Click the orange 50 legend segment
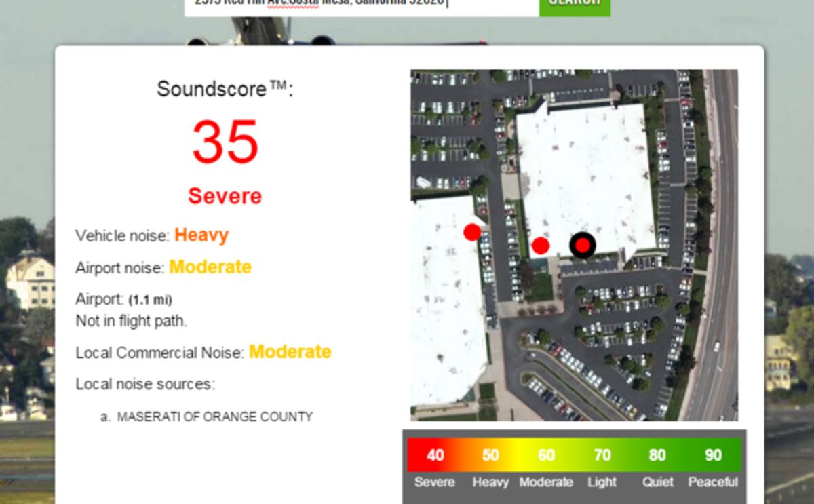Image resolution: width=814 pixels, height=504 pixels. point(490,454)
